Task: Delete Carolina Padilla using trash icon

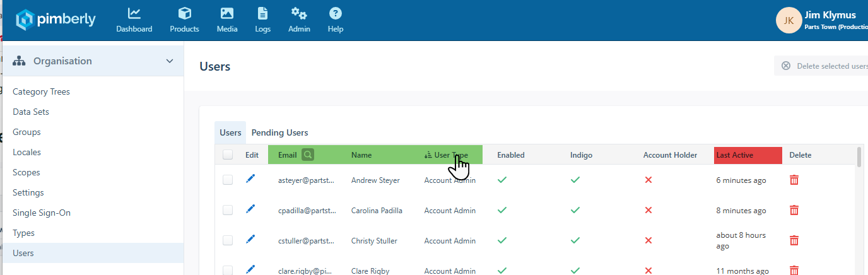Action: 794,210
